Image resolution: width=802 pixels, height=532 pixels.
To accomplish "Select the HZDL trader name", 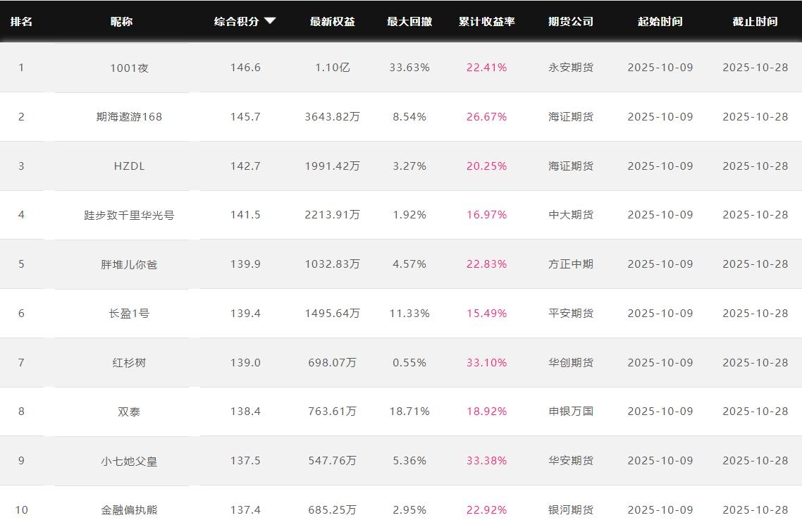I will (129, 166).
